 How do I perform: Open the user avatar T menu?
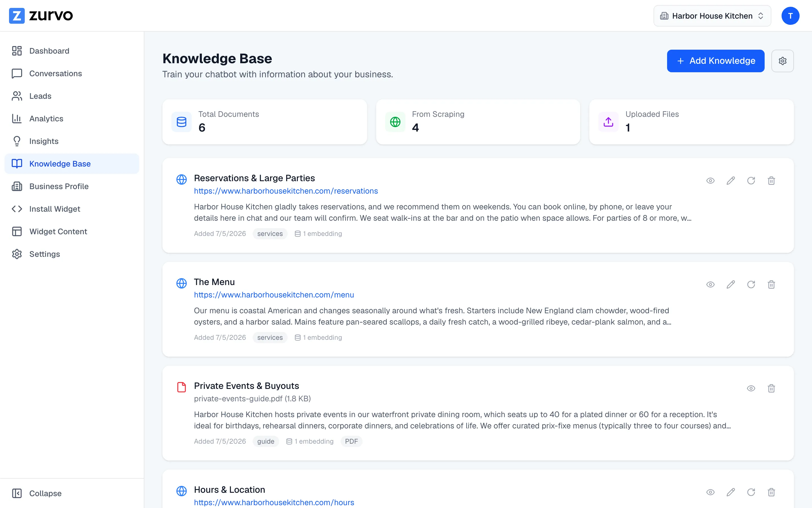click(x=790, y=16)
